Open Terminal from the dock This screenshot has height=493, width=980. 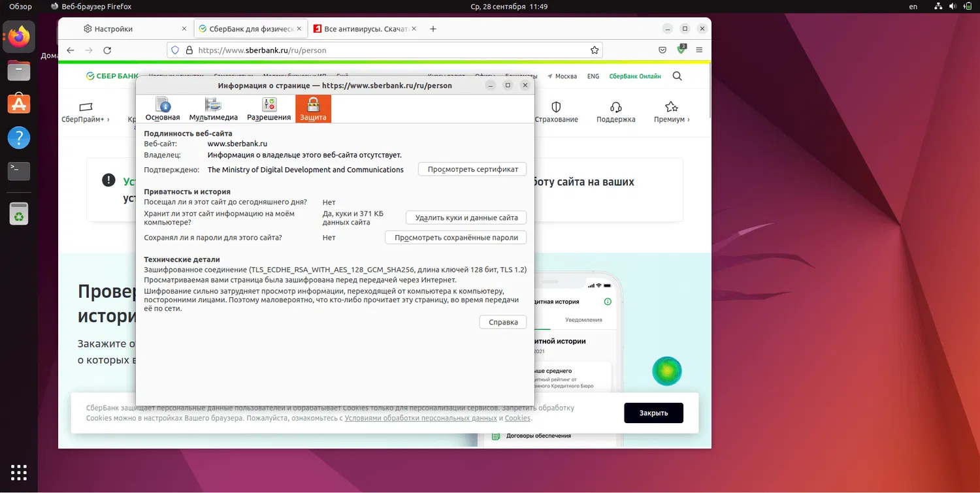(x=19, y=171)
